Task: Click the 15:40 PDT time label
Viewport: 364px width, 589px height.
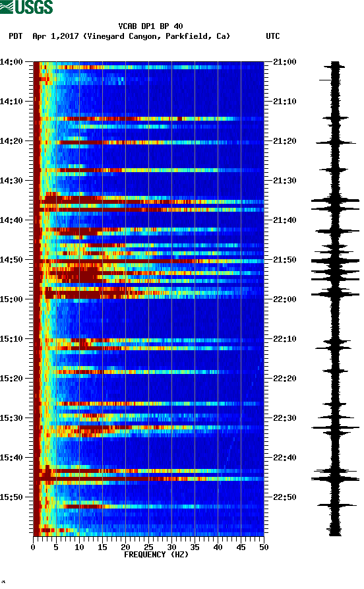Action: tap(11, 458)
